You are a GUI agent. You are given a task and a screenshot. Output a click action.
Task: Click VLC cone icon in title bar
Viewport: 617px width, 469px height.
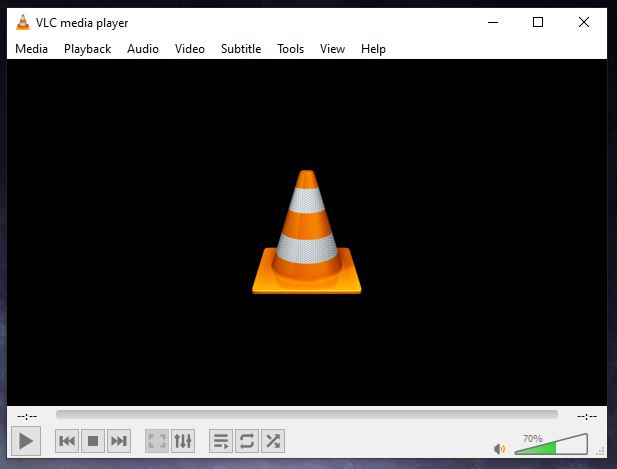click(x=23, y=22)
